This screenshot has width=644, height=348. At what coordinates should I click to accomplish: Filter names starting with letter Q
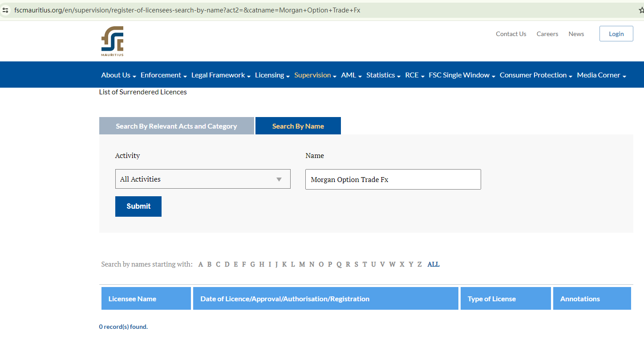(339, 264)
